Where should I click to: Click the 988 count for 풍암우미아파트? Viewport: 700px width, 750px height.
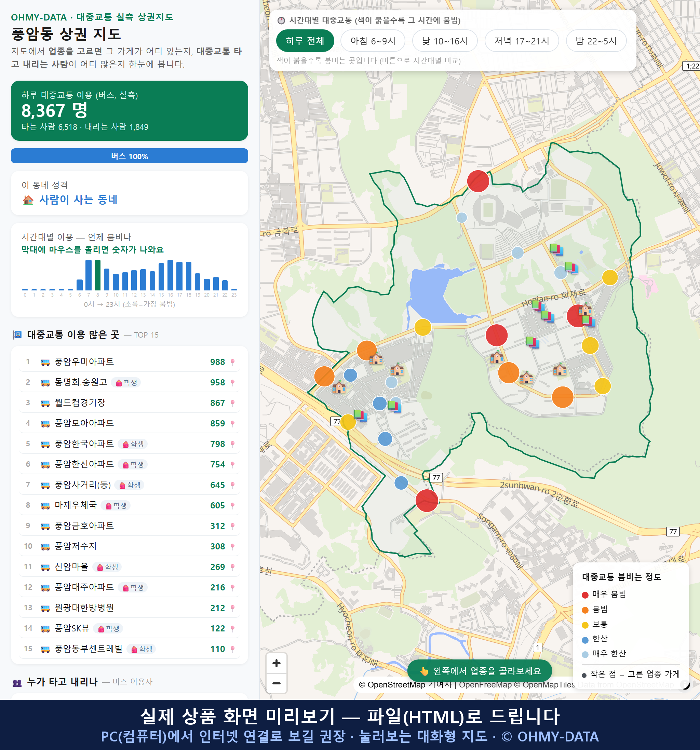pos(217,362)
